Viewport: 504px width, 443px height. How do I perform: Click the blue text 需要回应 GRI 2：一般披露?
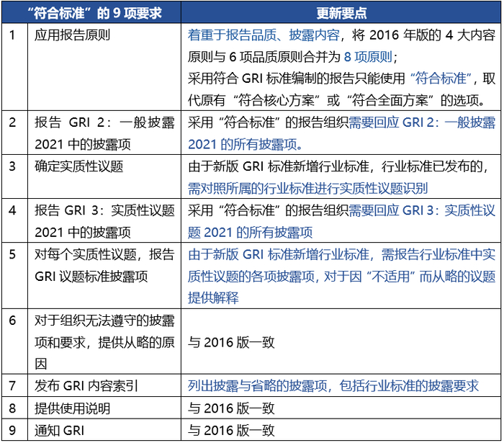tap(422, 122)
